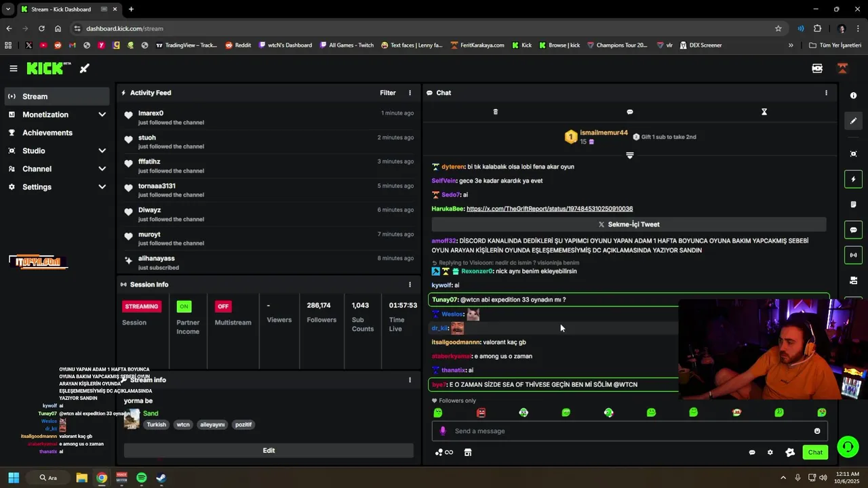Open the profile avatar menu in Kick header

(x=842, y=68)
